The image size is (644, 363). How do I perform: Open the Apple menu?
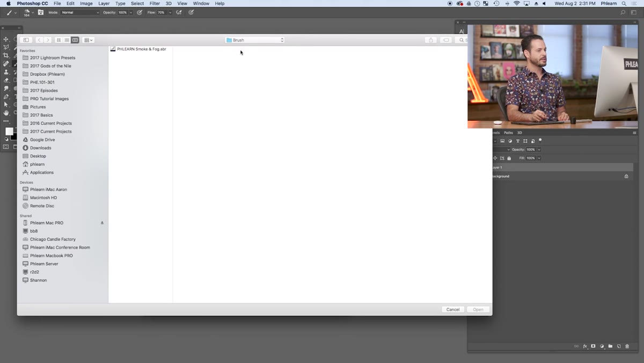pos(8,3)
